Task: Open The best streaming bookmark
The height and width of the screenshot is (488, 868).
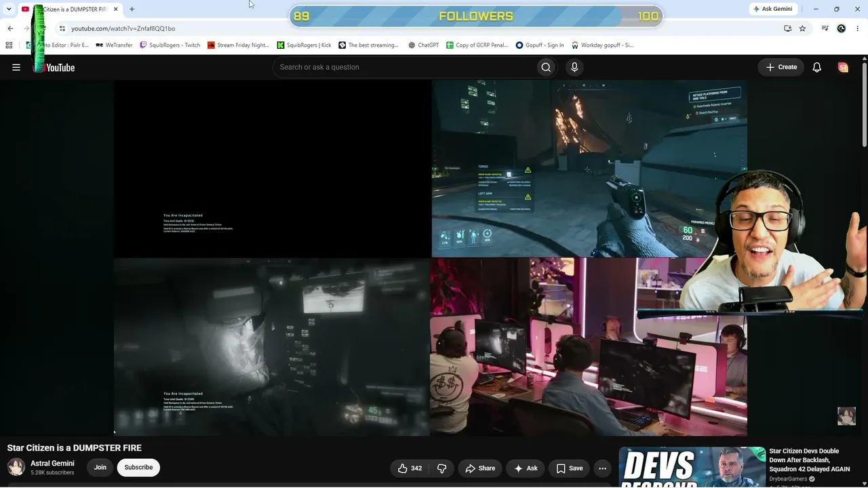Action: (x=368, y=45)
